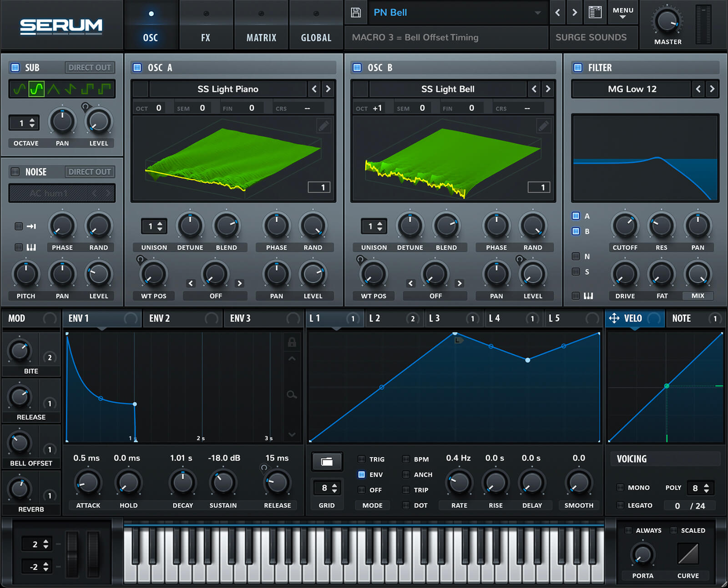Lock the envelope display padlock

tap(292, 342)
